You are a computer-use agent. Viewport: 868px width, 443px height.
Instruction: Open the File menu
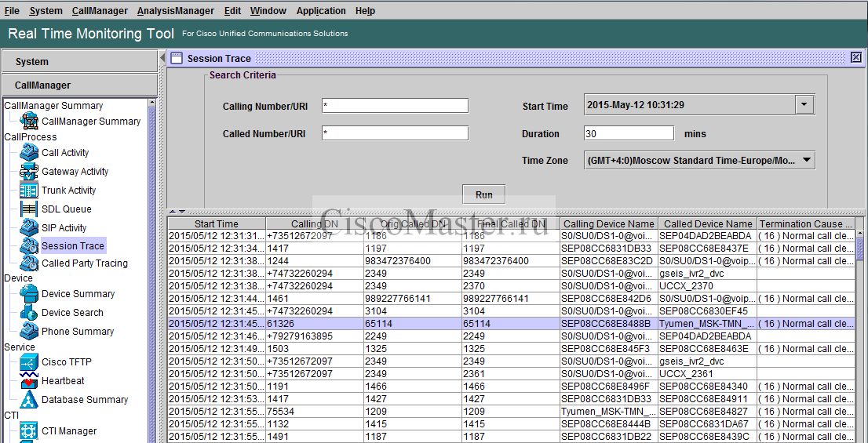(12, 10)
